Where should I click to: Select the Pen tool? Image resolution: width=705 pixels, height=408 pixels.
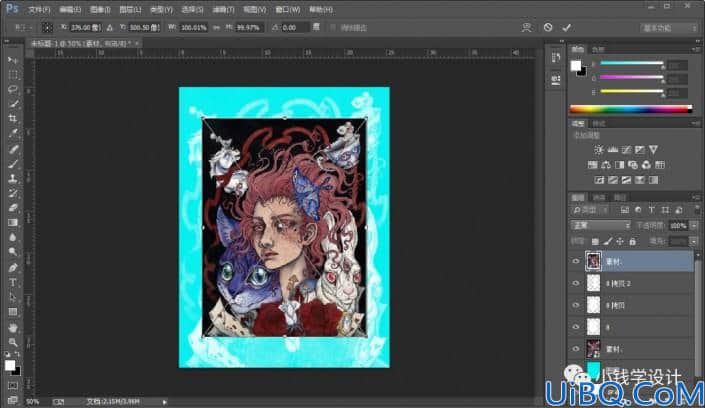(x=13, y=268)
